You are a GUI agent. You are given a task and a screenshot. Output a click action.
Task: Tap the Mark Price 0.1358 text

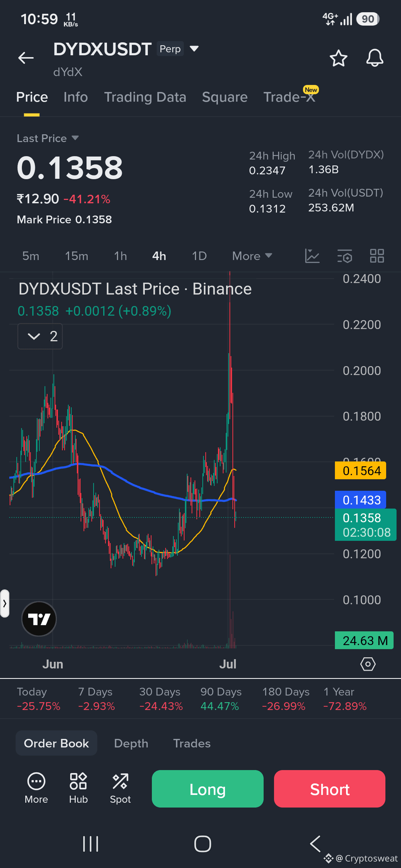click(x=64, y=220)
